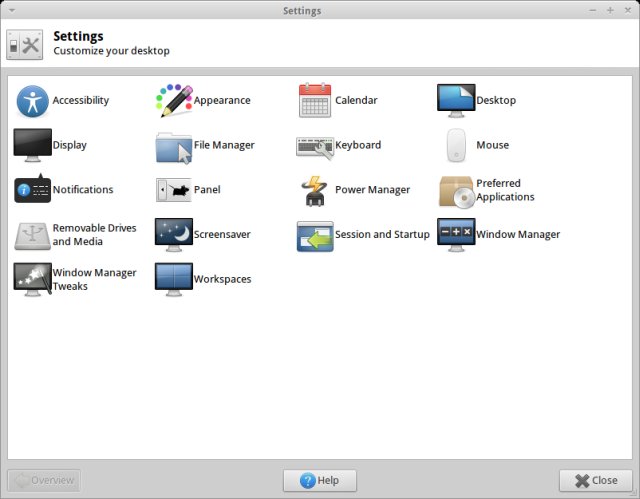Open the Appearance pencil icon
This screenshot has width=640, height=499.
[x=174, y=100]
